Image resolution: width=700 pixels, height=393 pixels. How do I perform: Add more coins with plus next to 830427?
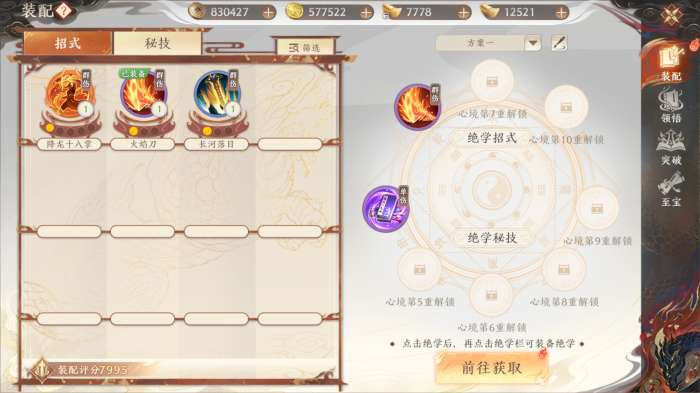[268, 13]
